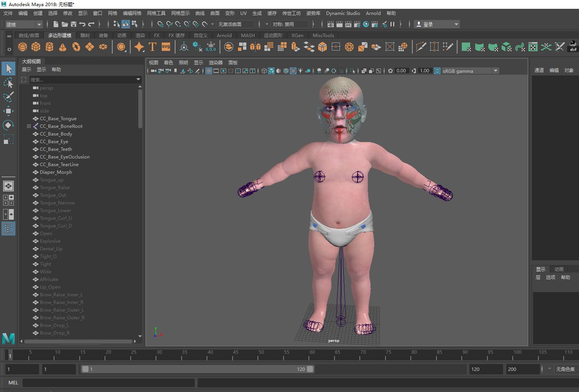Open the 网格工具 menu
This screenshot has height=392, width=579.
click(156, 13)
